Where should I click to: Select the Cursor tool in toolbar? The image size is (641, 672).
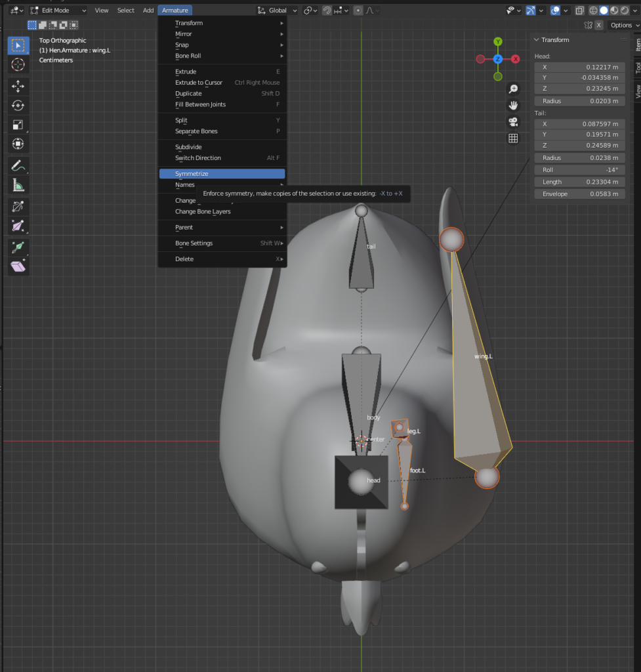tap(18, 64)
